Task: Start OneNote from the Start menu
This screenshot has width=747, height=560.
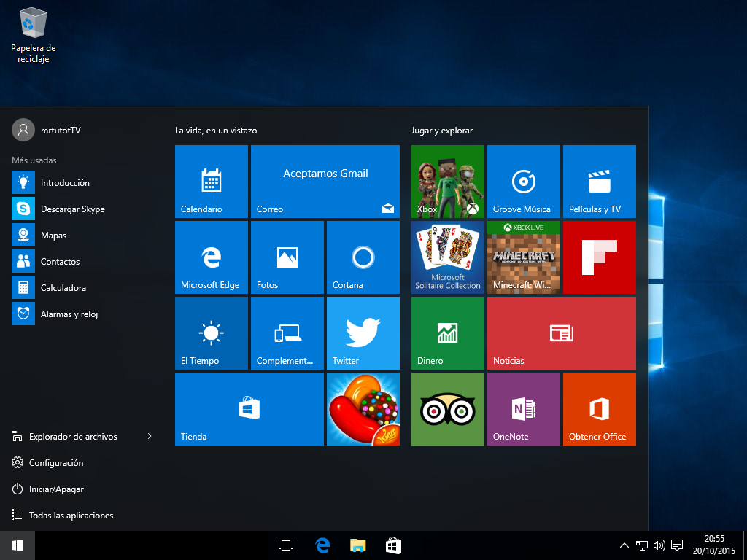Action: 523,408
